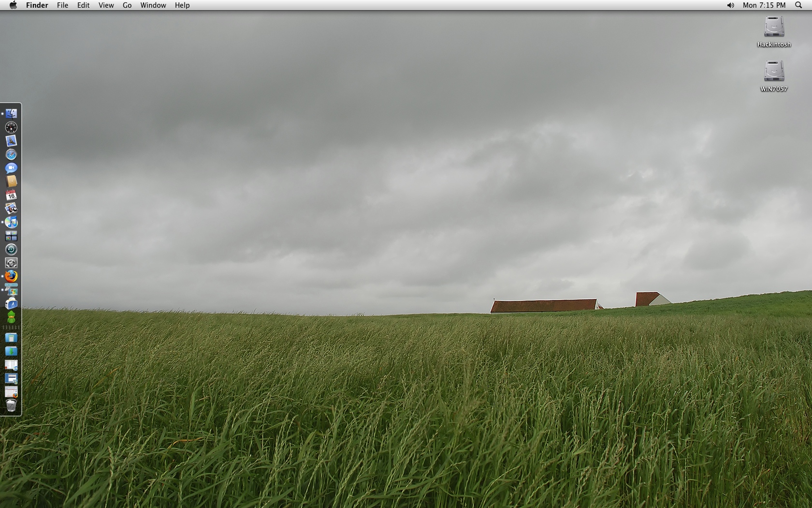
Task: Open the Documents stack in Dock
Action: [11, 338]
